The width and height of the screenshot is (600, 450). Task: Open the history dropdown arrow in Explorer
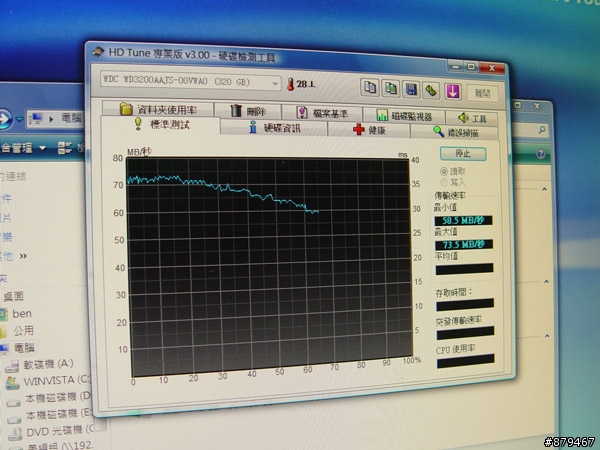click(19, 119)
